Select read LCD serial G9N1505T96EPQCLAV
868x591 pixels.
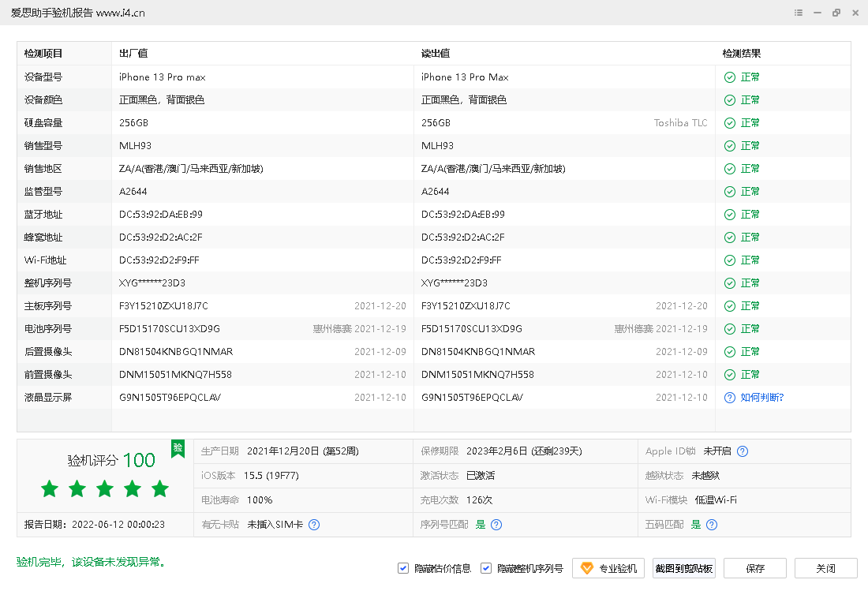click(x=472, y=398)
